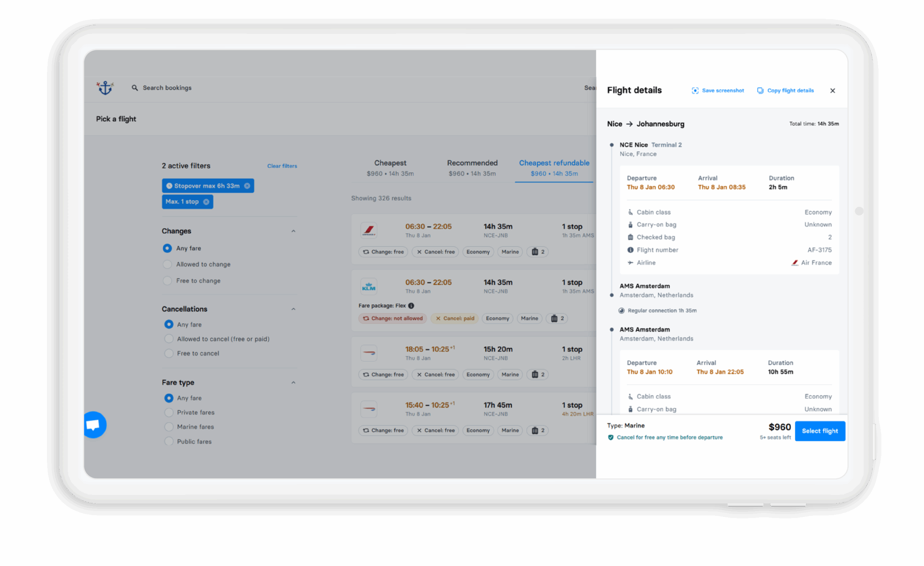Click the search magnifier icon

point(135,88)
